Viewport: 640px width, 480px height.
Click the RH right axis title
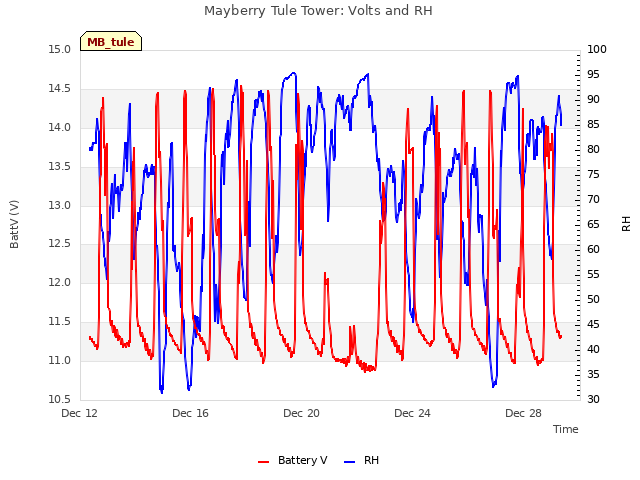tap(626, 224)
